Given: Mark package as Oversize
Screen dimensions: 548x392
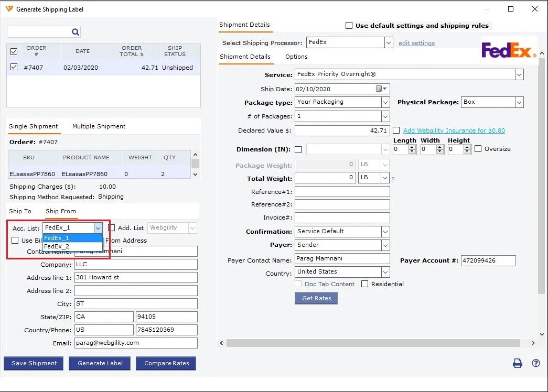Looking at the screenshot, I should (x=478, y=149).
